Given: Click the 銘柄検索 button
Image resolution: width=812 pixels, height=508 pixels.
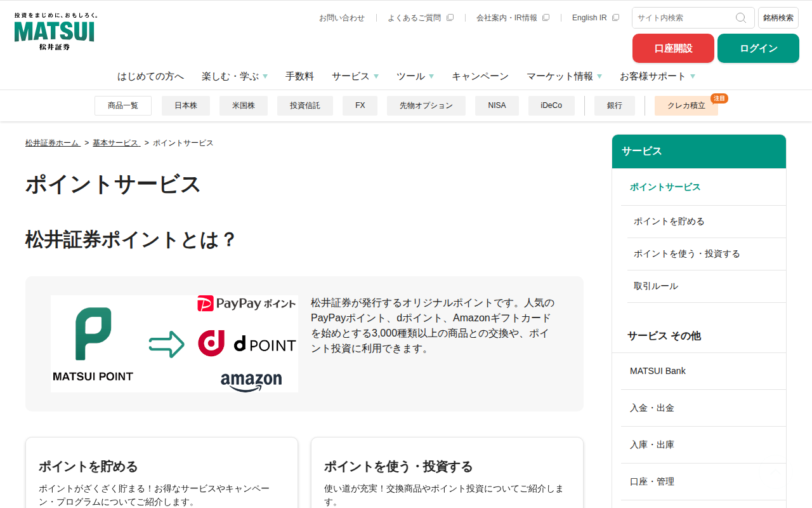Looking at the screenshot, I should tap(778, 18).
